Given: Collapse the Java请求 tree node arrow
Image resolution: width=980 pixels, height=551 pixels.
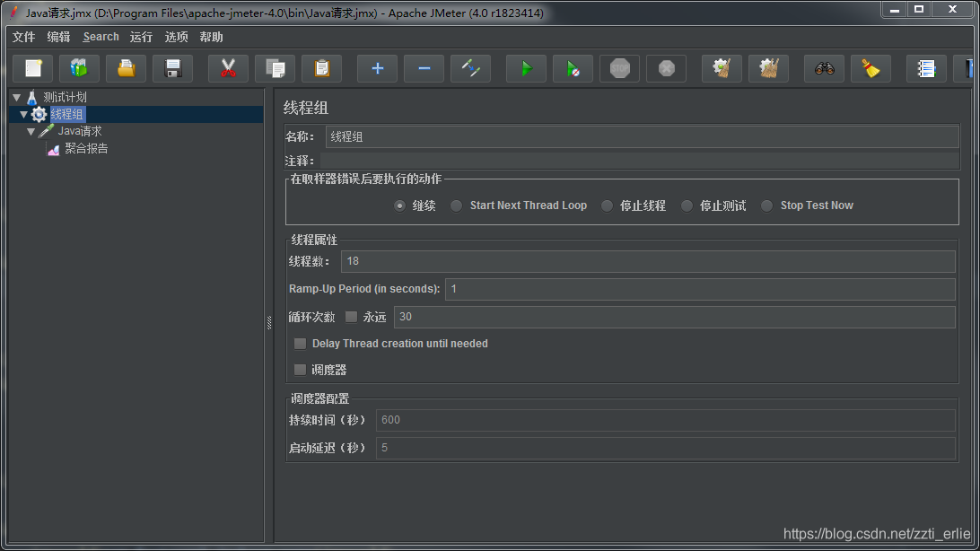Looking at the screenshot, I should click(x=31, y=131).
